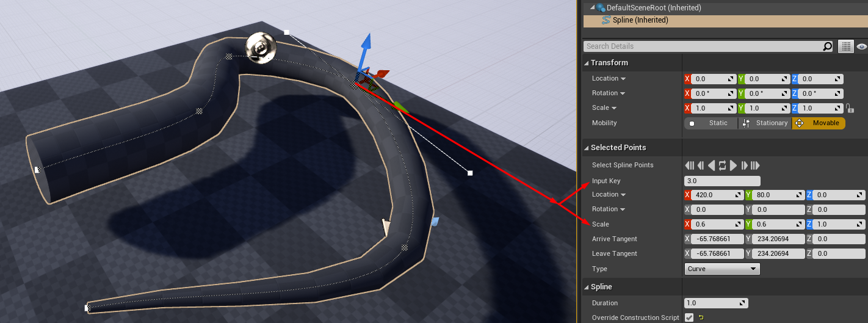The height and width of the screenshot is (323, 868).
Task: Select spline point at tapered bottom-left tip
Action: pos(87,308)
